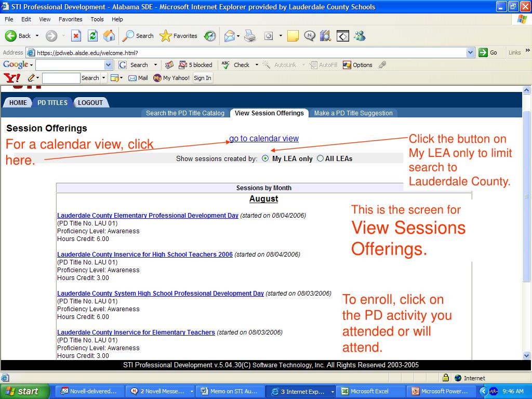Open Make a PD Title Suggestion subtab
The width and height of the screenshot is (532, 399).
pyautogui.click(x=353, y=113)
